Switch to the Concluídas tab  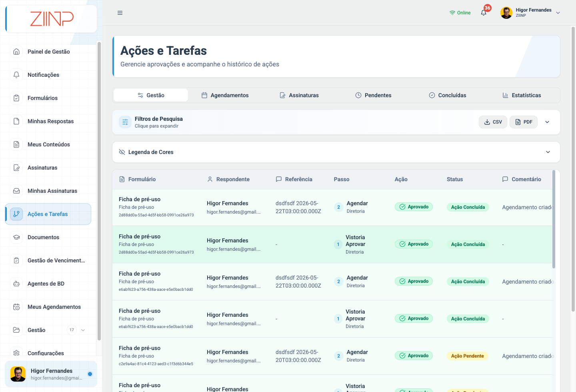coord(448,95)
